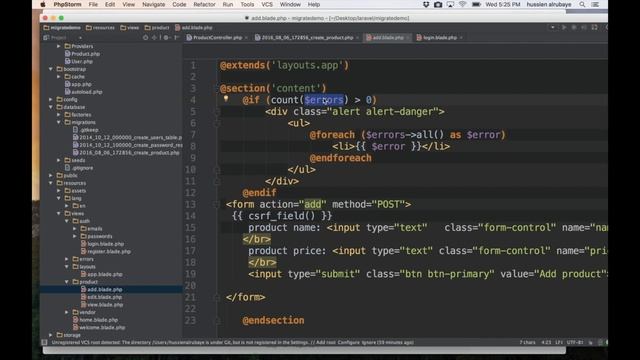The image size is (640, 360).
Task: Click the battery status icon
Action: point(476,4)
